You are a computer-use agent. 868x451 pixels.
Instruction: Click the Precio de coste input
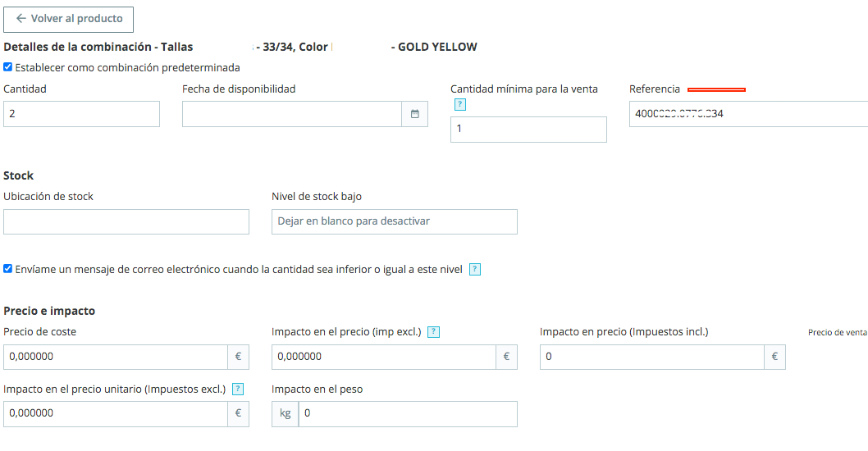(116, 357)
